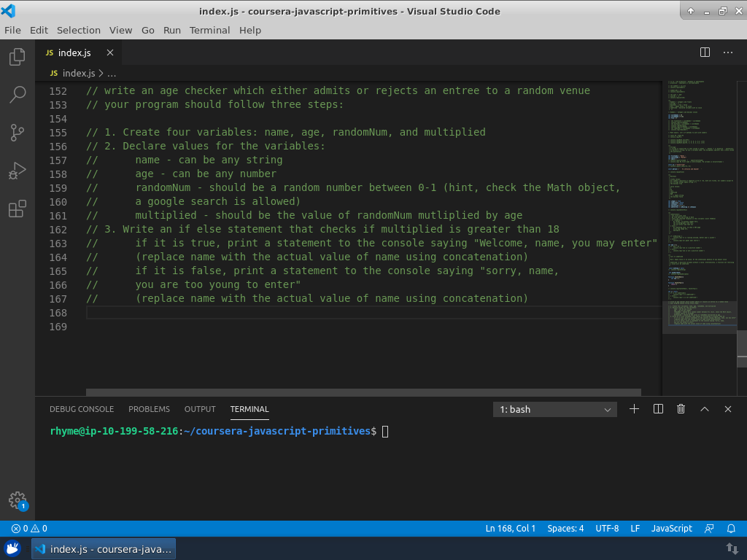
Task: Open the Extensions view
Action: point(18,209)
